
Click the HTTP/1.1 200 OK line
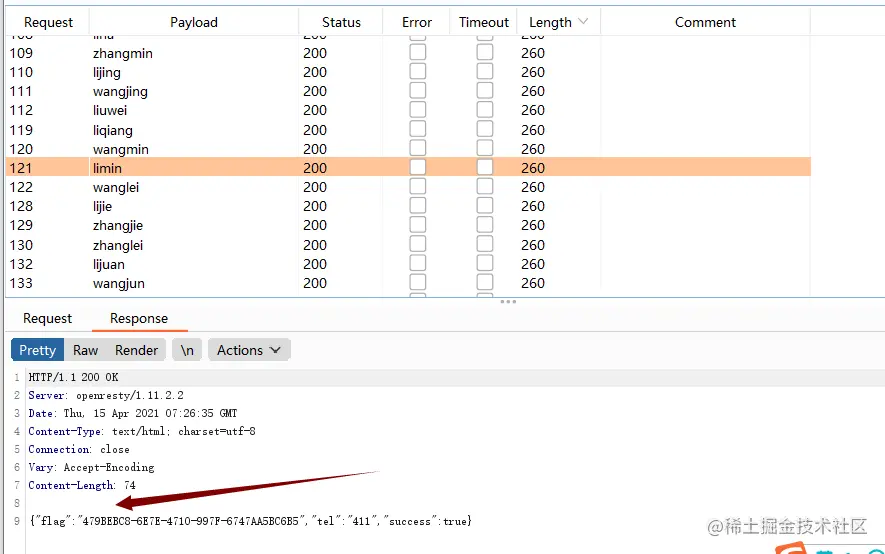[73, 377]
